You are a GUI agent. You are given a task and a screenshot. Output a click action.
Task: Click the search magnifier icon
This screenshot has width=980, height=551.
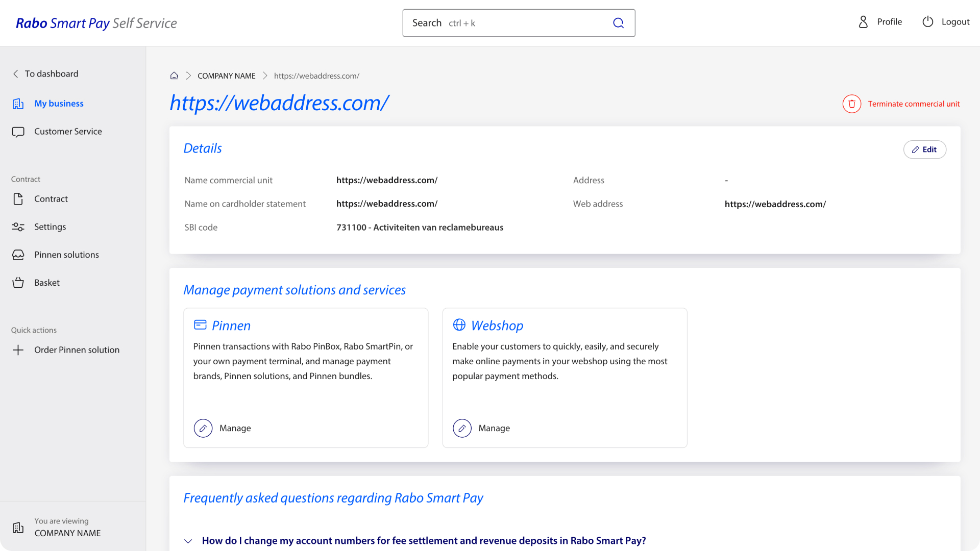click(x=618, y=23)
